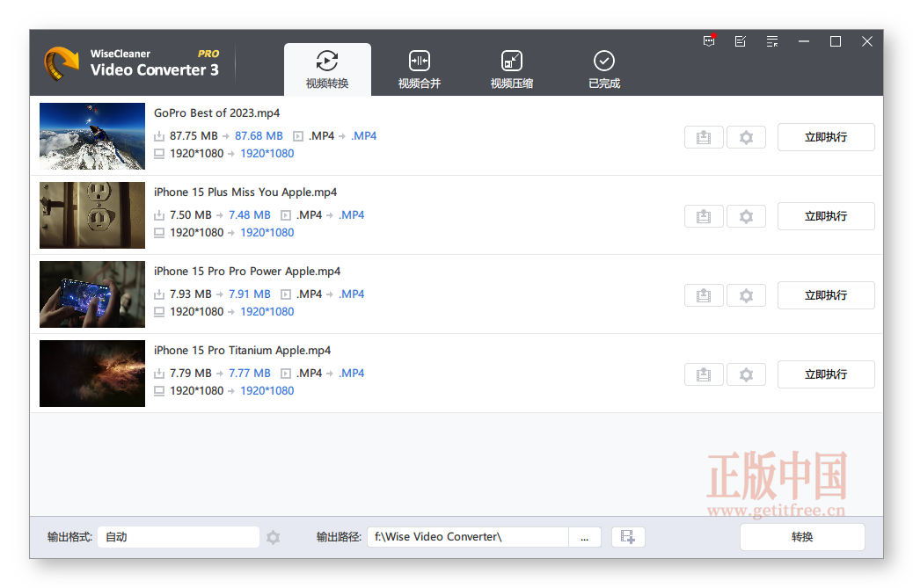Select the iPhone 15 Pro Titanium thumbnail
The height and width of the screenshot is (588, 913).
[x=92, y=374]
